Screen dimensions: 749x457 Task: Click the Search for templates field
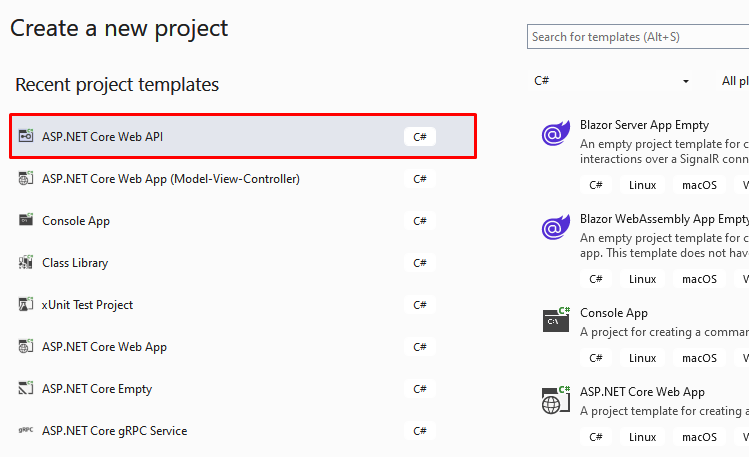point(638,37)
